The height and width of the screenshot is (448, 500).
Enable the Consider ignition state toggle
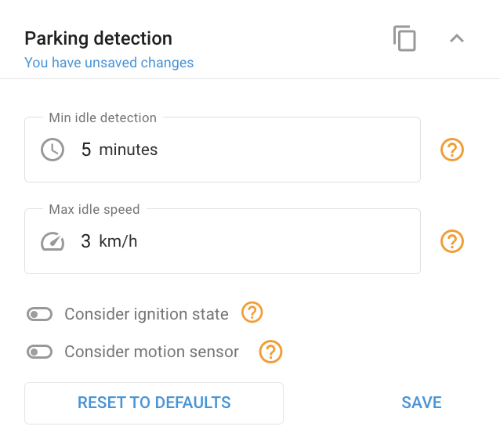(x=39, y=315)
